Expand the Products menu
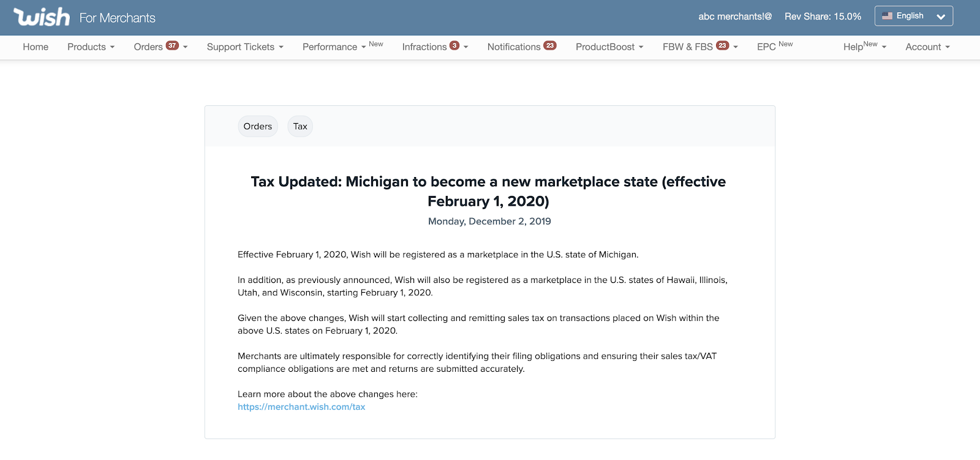The width and height of the screenshot is (980, 460). coord(91,47)
